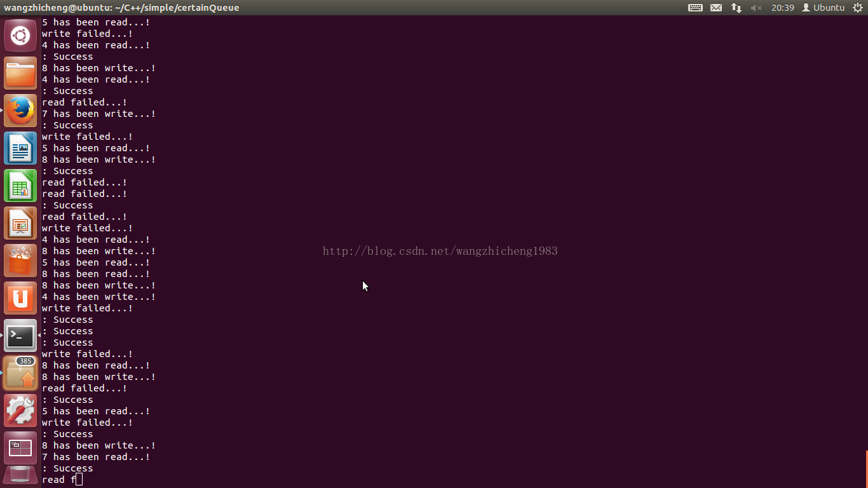Open the clock showing 20:39
This screenshot has height=488, width=868.
[x=783, y=8]
